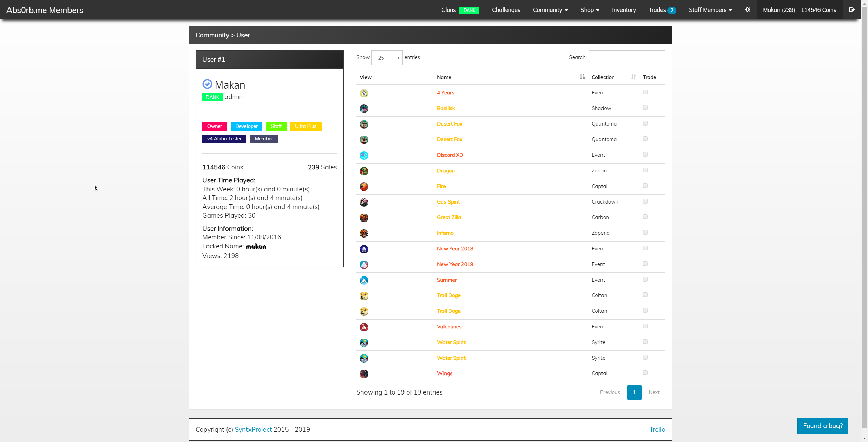The height and width of the screenshot is (442, 868).
Task: Click the Abs0rb.me Members brand link
Action: (45, 10)
